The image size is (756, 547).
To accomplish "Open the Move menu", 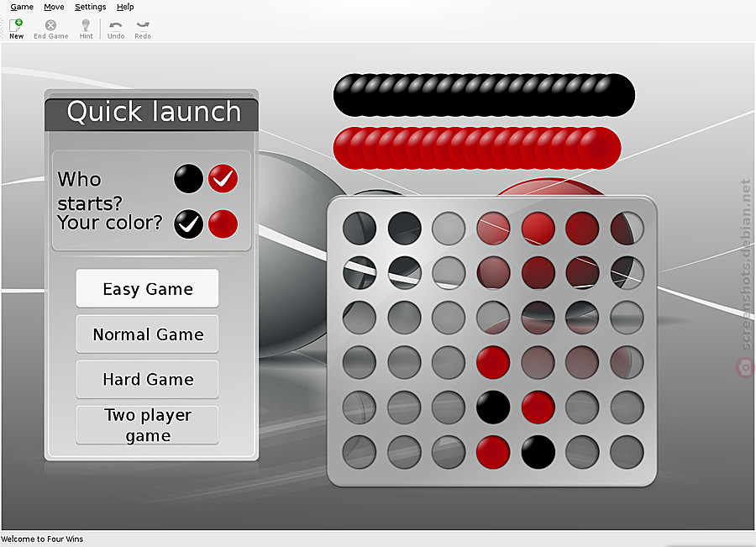I will click(54, 7).
